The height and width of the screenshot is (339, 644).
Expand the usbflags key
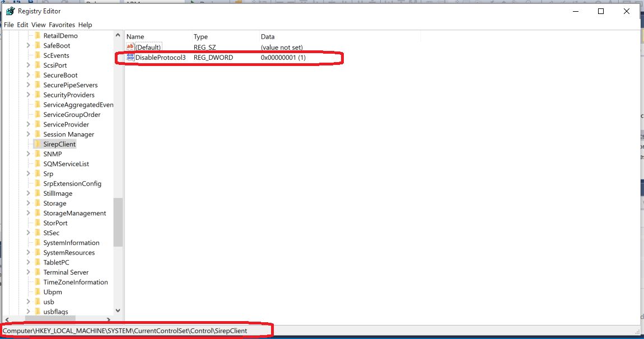point(29,312)
